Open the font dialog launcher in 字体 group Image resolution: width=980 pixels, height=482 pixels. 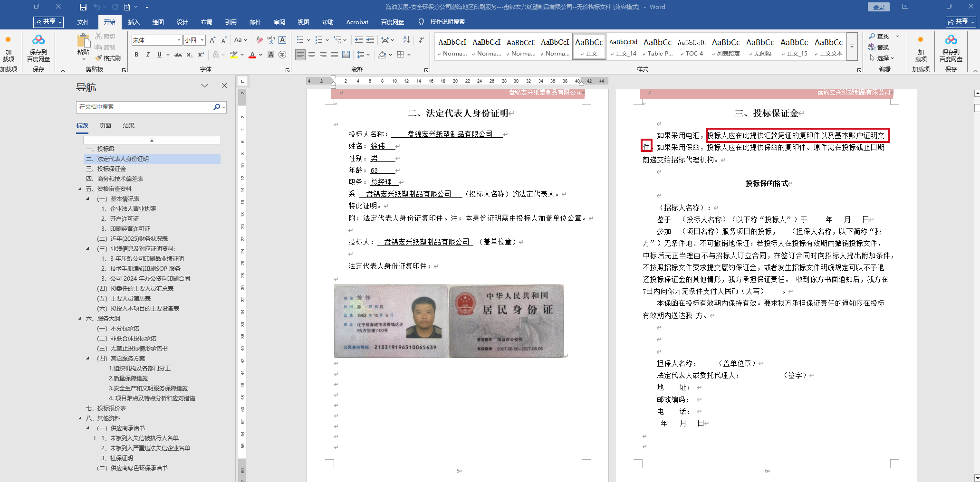click(x=288, y=70)
